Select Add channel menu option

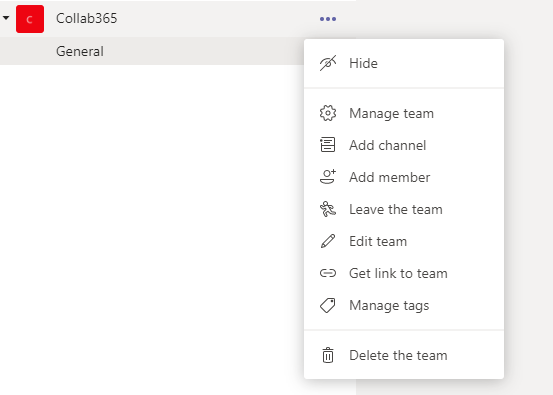[404, 145]
